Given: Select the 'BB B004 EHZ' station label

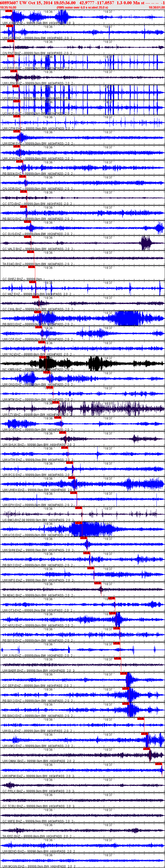Looking at the screenshot, I should coord(12,174).
